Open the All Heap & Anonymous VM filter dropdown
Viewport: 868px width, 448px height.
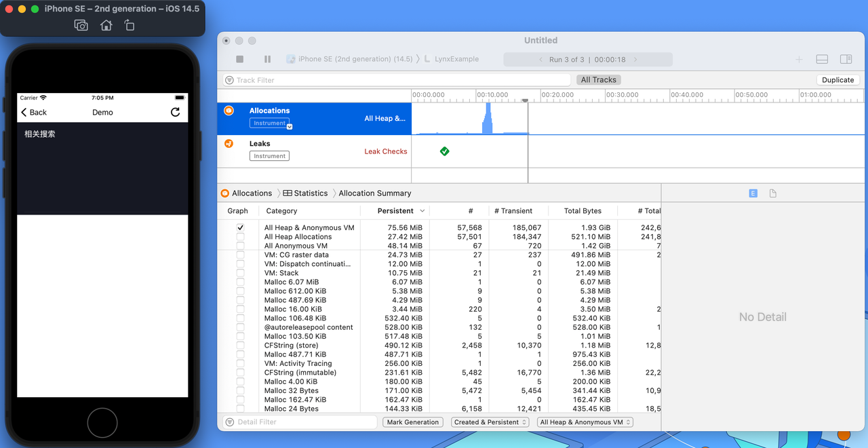coord(585,422)
